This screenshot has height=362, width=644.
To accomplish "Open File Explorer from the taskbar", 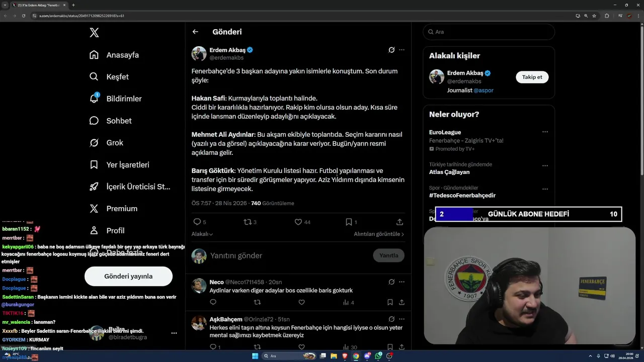I will pos(334,356).
